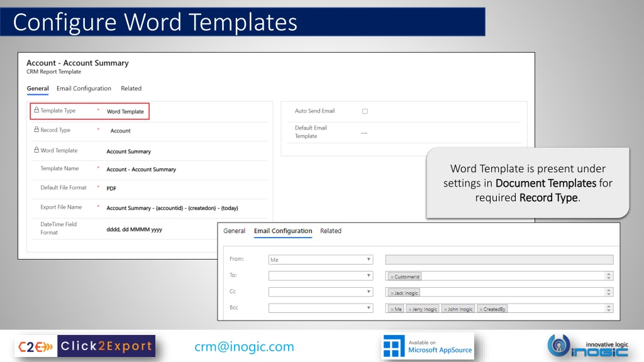The image size is (644, 362).
Task: Click PDF value in Default File Format
Action: pos(111,189)
